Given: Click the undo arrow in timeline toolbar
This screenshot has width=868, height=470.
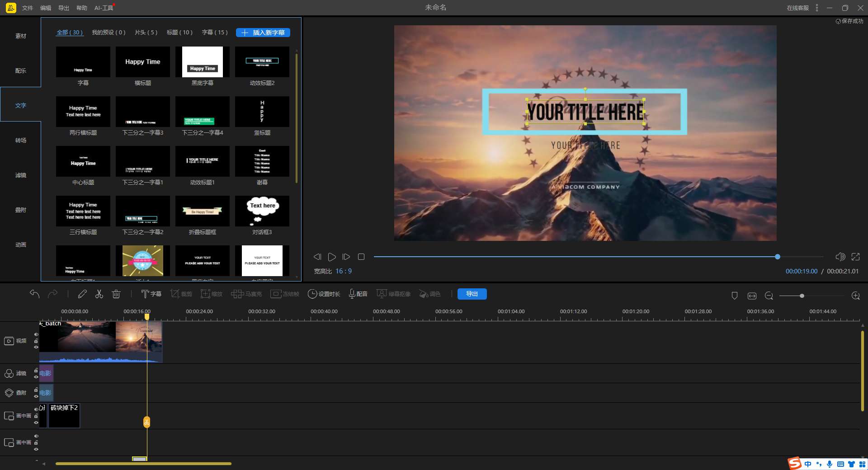Looking at the screenshot, I should (x=34, y=294).
